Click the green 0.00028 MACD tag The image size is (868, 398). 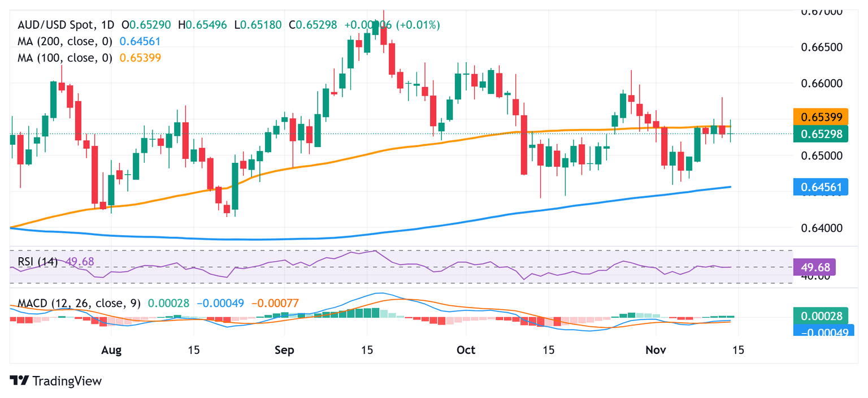(821, 316)
